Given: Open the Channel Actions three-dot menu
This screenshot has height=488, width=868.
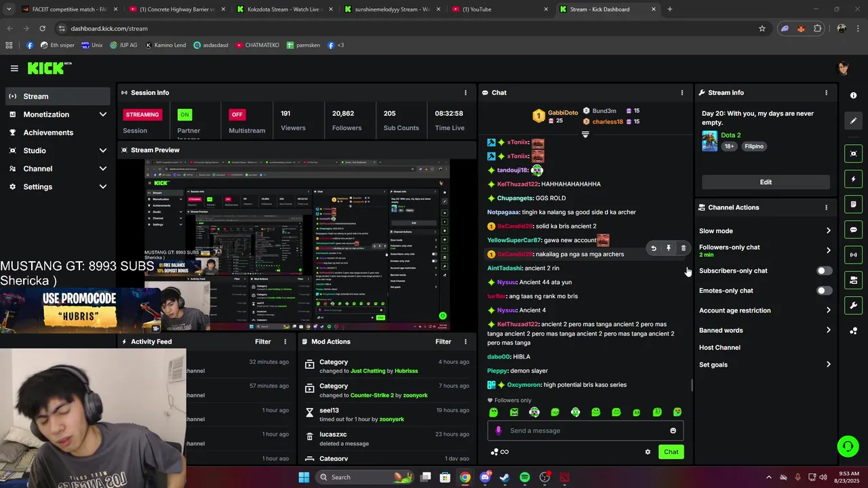Looking at the screenshot, I should (826, 207).
